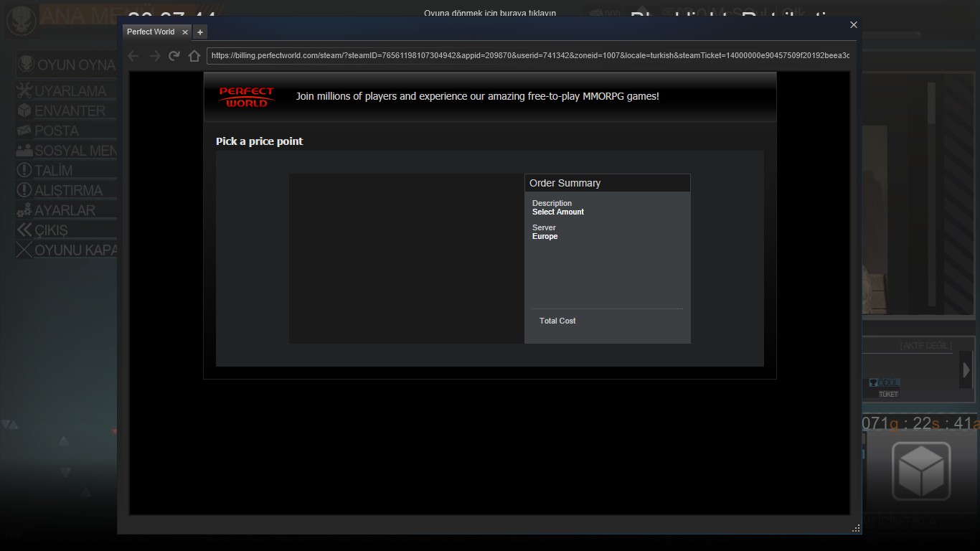The width and height of the screenshot is (980, 551).
Task: Click the right arrow in game panel
Action: click(x=966, y=371)
